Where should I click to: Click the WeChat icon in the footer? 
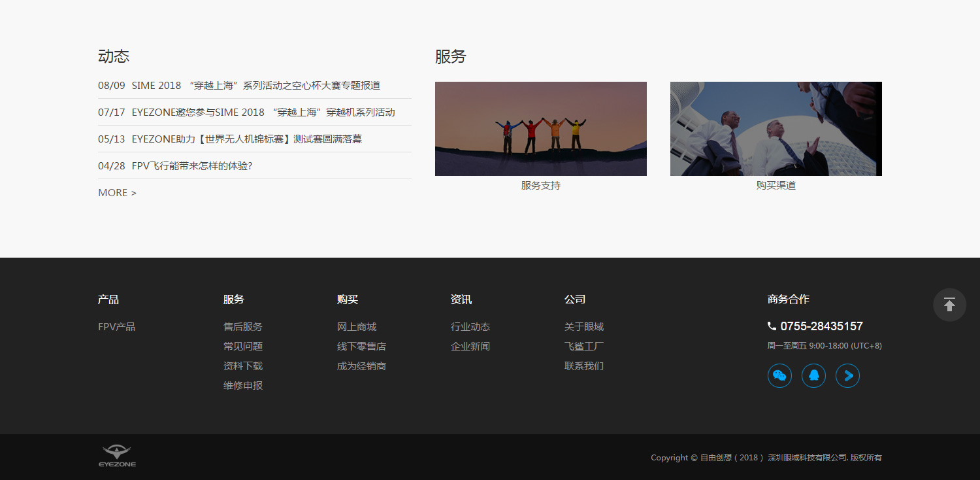pyautogui.click(x=779, y=375)
